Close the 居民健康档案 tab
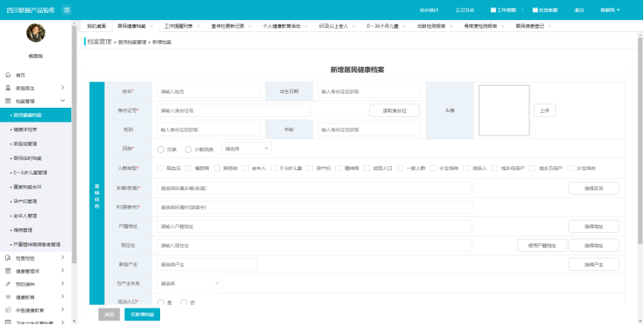Image resolution: width=644 pixels, height=325 pixels. (151, 26)
